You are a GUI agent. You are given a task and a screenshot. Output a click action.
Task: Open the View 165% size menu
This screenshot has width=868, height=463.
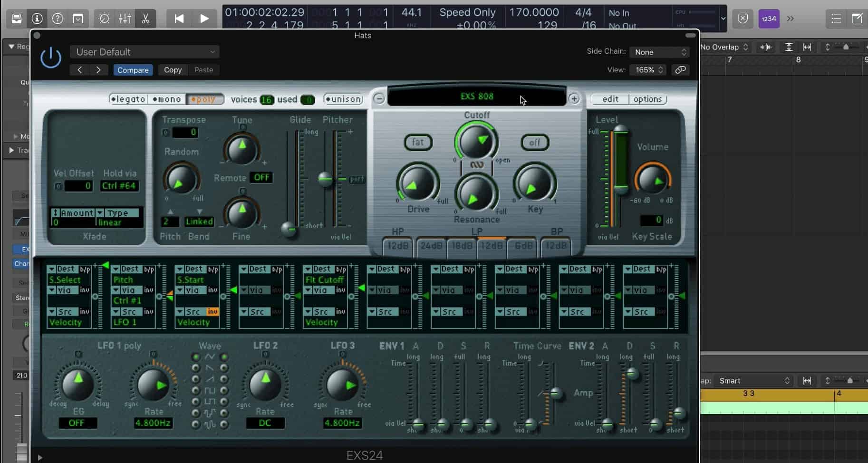[647, 70]
